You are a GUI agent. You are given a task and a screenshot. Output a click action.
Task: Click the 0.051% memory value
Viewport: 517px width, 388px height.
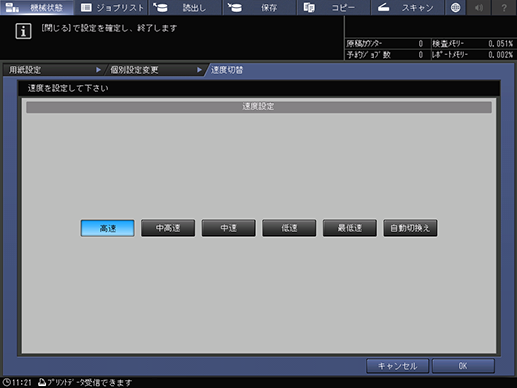(x=500, y=44)
